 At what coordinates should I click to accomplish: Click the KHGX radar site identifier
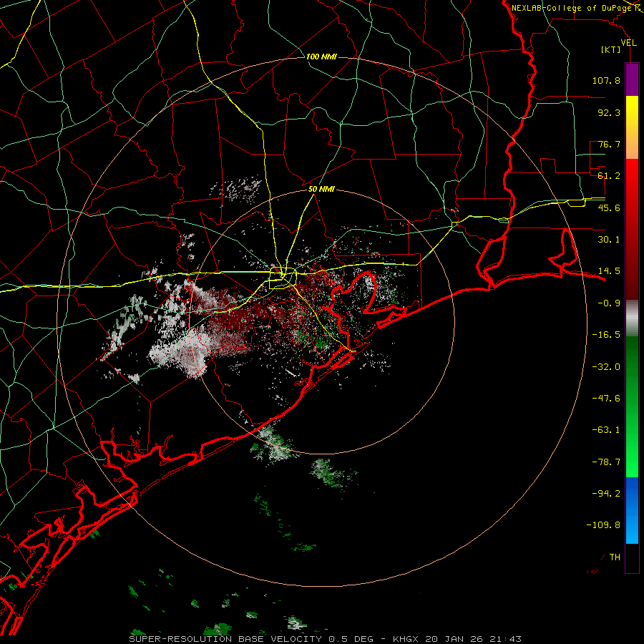pos(407,639)
